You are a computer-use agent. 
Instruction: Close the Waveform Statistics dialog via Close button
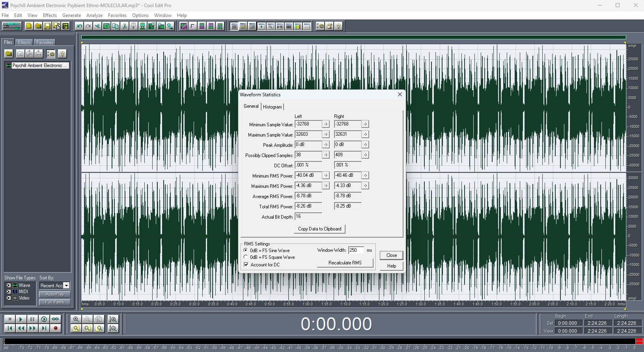click(x=392, y=255)
